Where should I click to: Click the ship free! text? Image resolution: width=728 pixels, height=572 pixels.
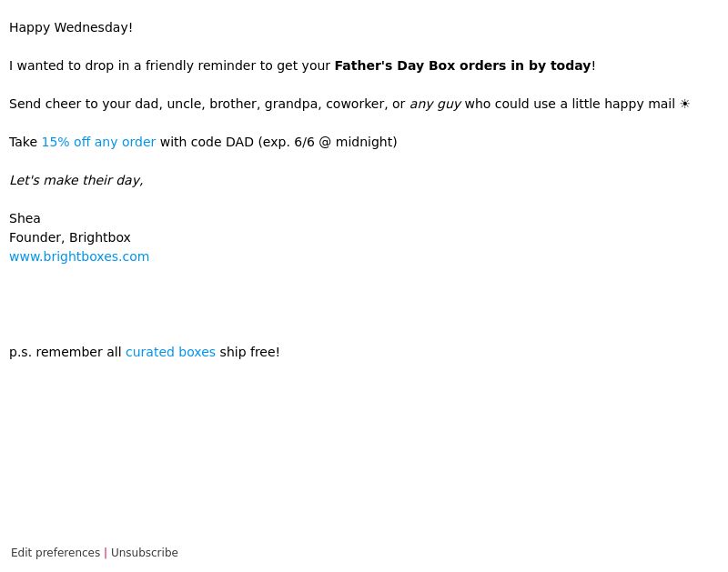click(x=249, y=352)
